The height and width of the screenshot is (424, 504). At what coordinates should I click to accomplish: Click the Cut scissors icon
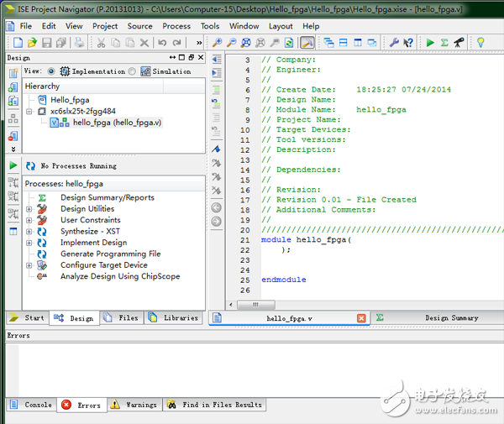(x=100, y=42)
